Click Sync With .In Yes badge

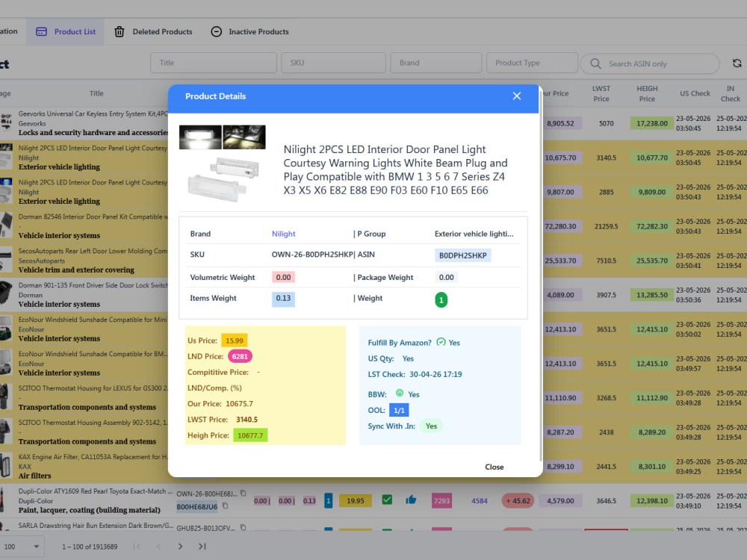coord(431,426)
